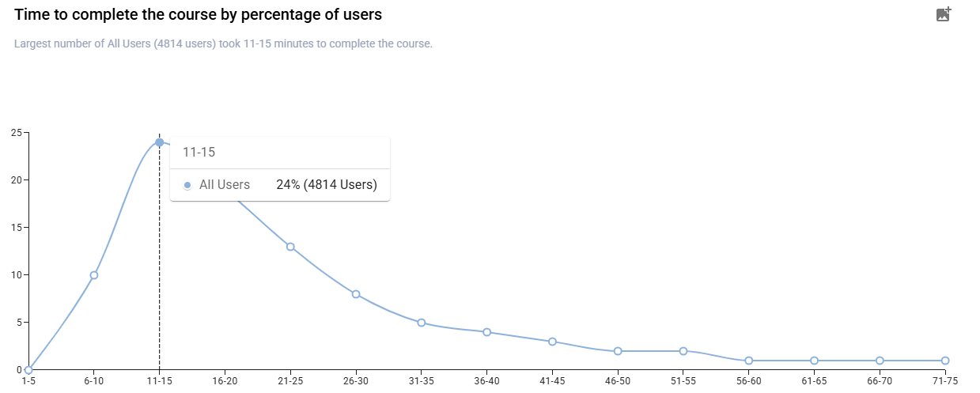Select the 21-25 minutes data point
This screenshot has height=393, width=980.
point(290,247)
